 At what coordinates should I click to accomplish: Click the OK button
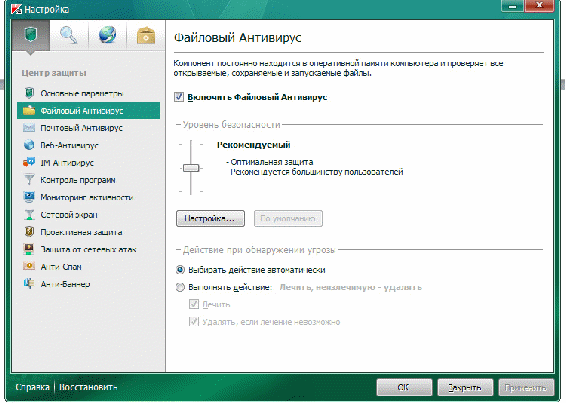tap(404, 387)
